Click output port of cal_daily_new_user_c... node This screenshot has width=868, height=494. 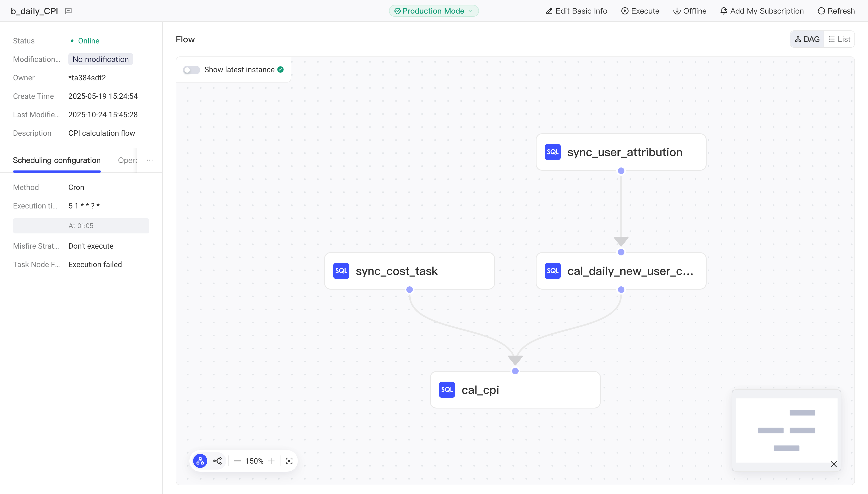tap(621, 289)
